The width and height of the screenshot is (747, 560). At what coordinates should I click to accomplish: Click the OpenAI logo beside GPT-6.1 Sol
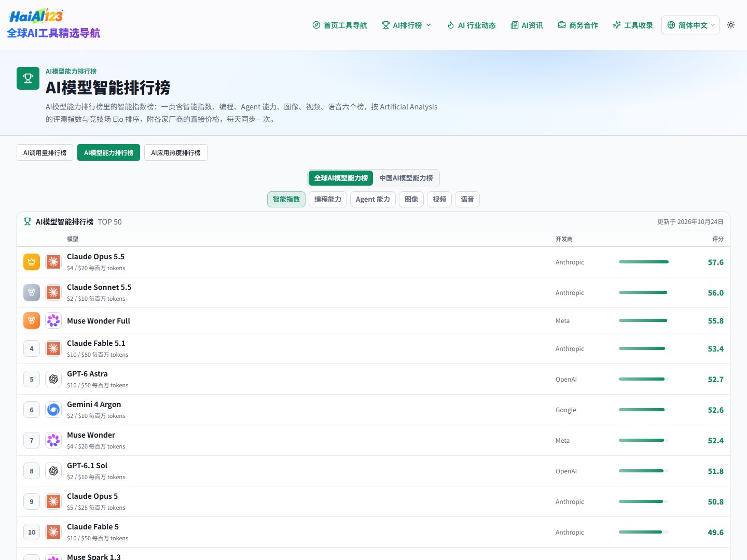pos(53,471)
